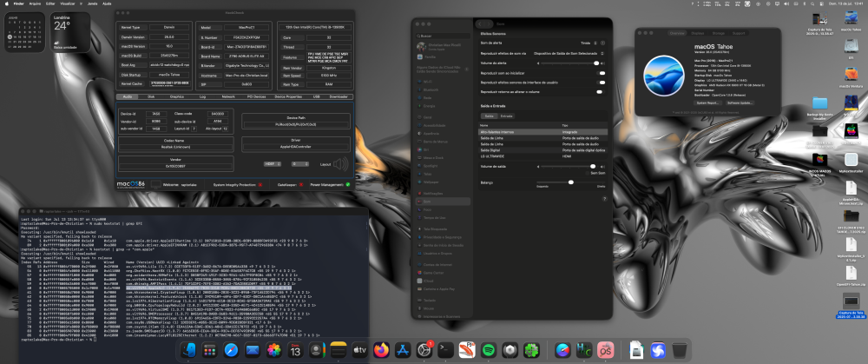The height and width of the screenshot is (364, 868).
Task: Launch Spotify from the Dock
Action: tap(488, 350)
